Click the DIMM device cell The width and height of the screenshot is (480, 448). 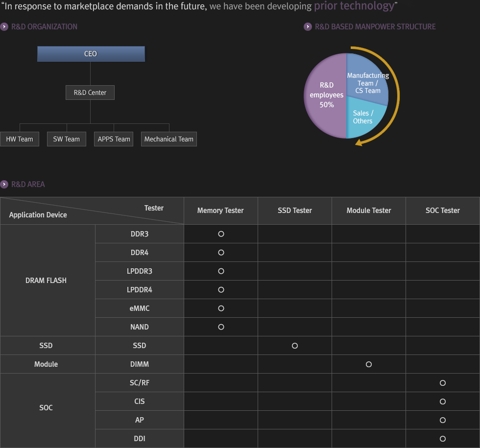tap(140, 364)
